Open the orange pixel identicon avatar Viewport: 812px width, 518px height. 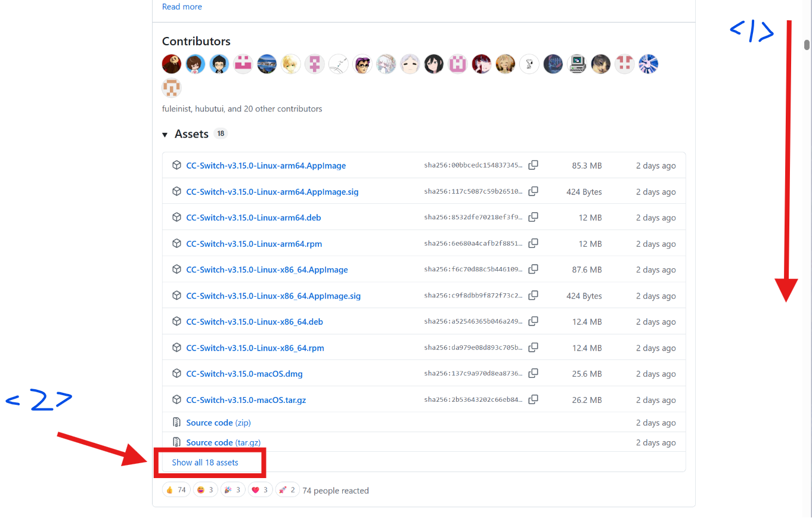click(x=172, y=88)
